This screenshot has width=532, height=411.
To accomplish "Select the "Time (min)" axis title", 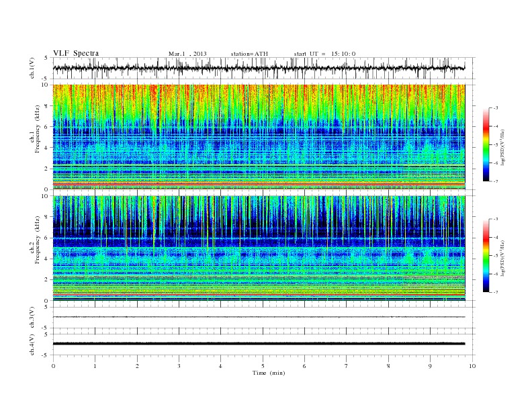I will click(x=269, y=373).
